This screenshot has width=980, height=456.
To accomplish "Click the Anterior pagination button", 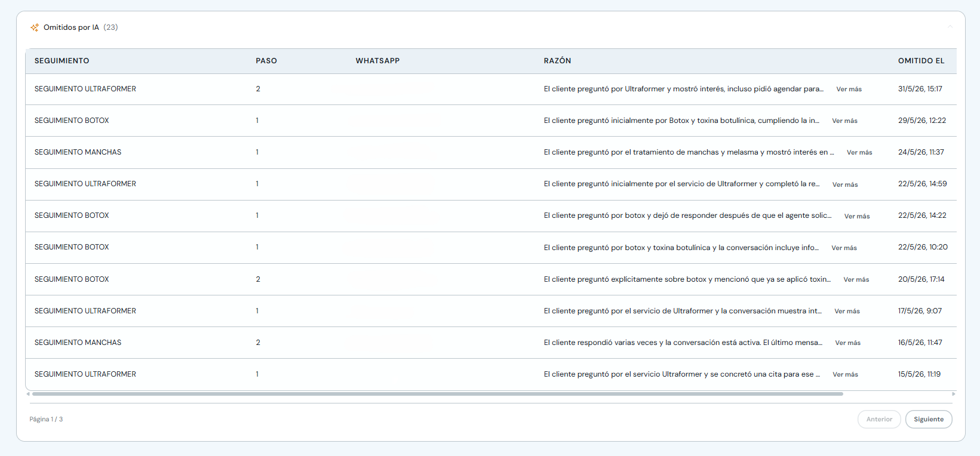I will click(879, 419).
